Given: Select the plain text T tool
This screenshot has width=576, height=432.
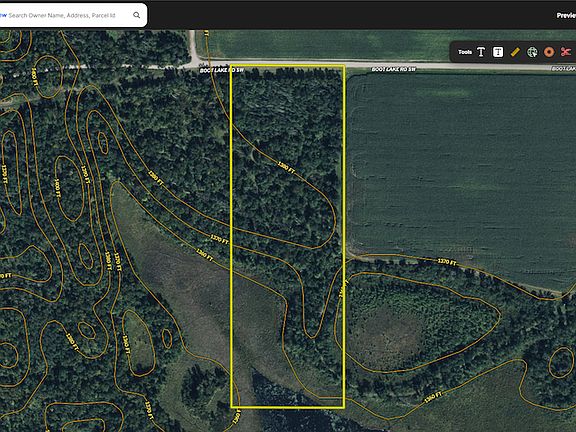Looking at the screenshot, I should tap(481, 52).
